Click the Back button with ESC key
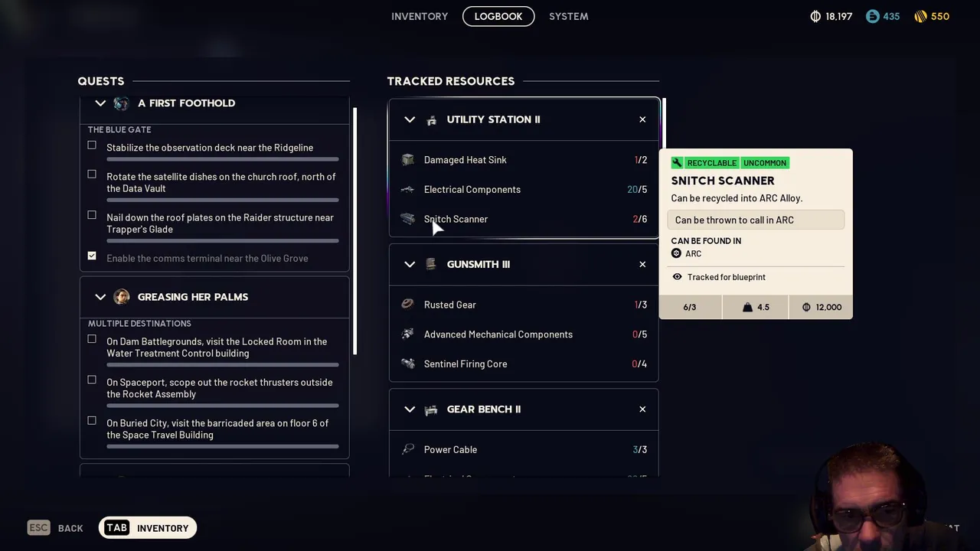Viewport: 980px width, 551px height. (x=55, y=527)
